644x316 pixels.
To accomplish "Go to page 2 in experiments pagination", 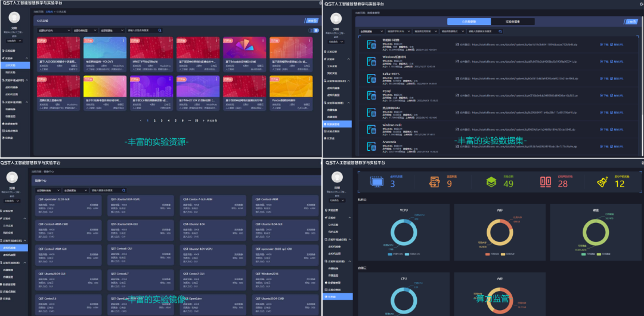I will (x=154, y=120).
